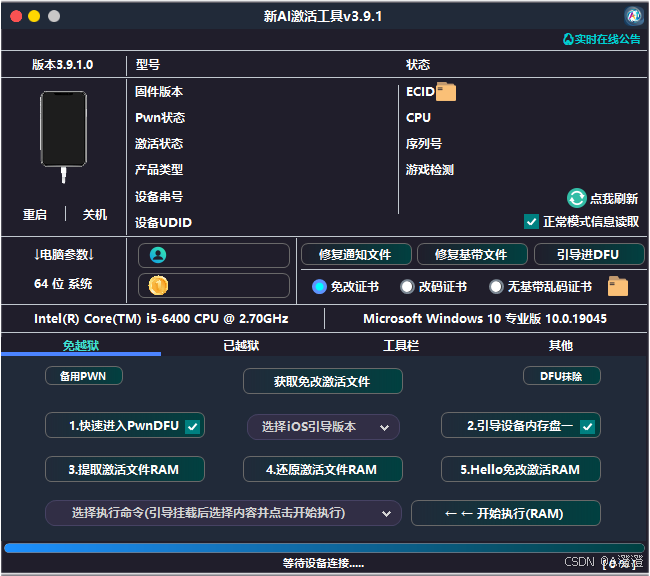Click the 关机 shutdown button
Screen dimensions: 650x576
tap(95, 214)
